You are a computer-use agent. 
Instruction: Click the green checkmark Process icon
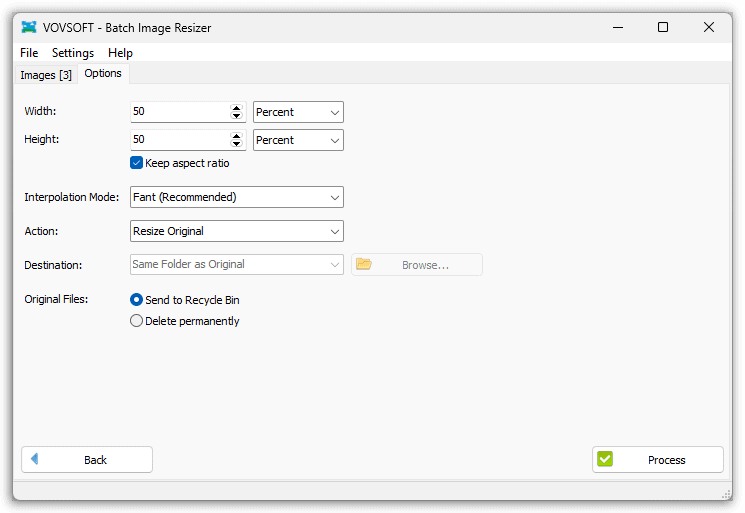coord(605,459)
